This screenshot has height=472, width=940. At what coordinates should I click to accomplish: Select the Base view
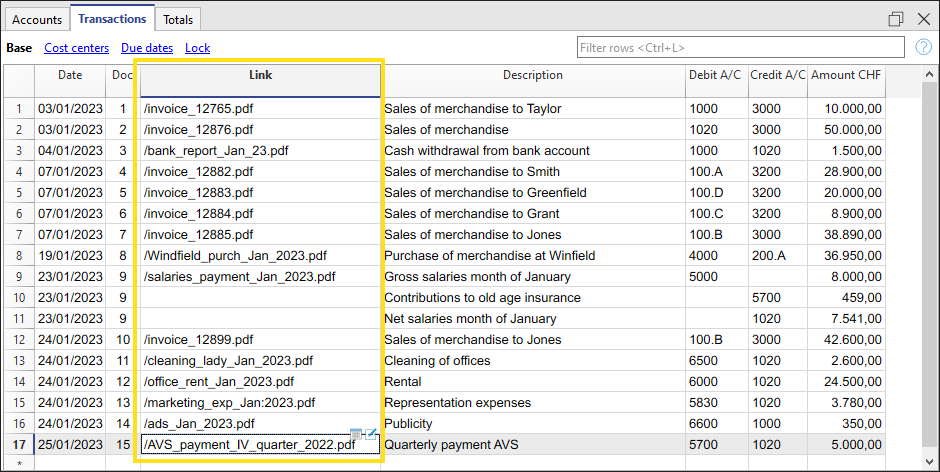tap(19, 47)
